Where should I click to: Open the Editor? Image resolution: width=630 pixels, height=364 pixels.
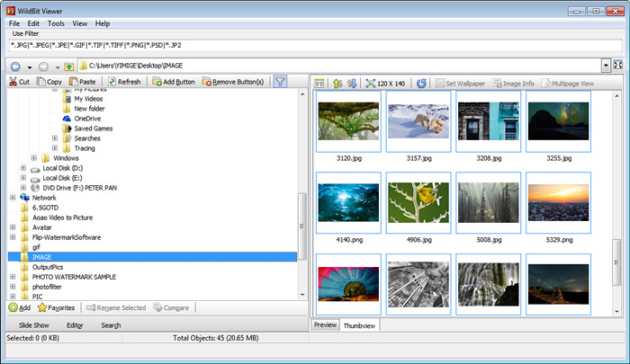[x=75, y=325]
